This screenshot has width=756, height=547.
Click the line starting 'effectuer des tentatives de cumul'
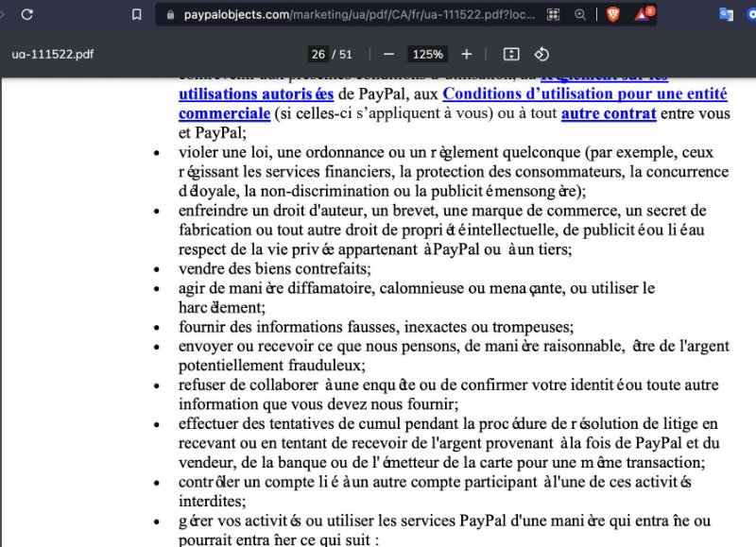point(448,423)
